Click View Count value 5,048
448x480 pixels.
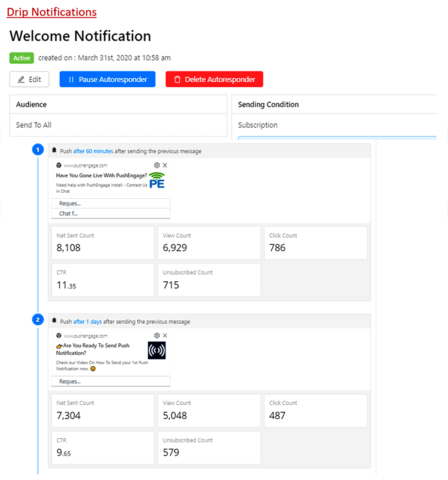(175, 416)
